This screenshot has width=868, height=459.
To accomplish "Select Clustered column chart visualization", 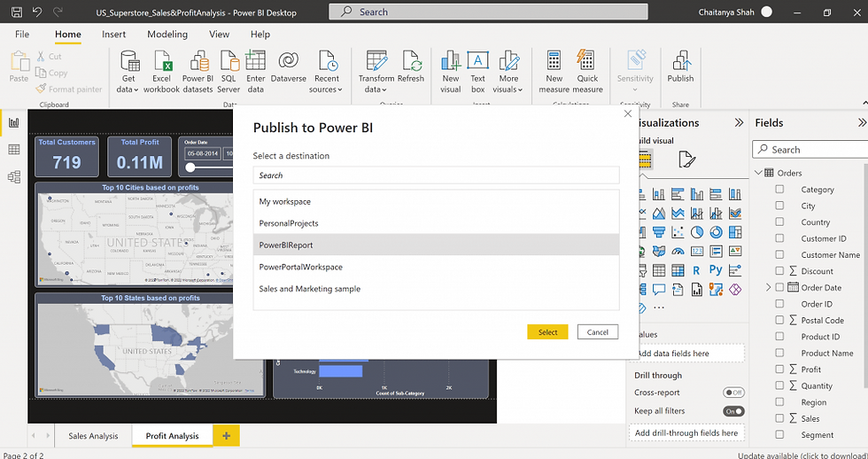I will point(697,194).
